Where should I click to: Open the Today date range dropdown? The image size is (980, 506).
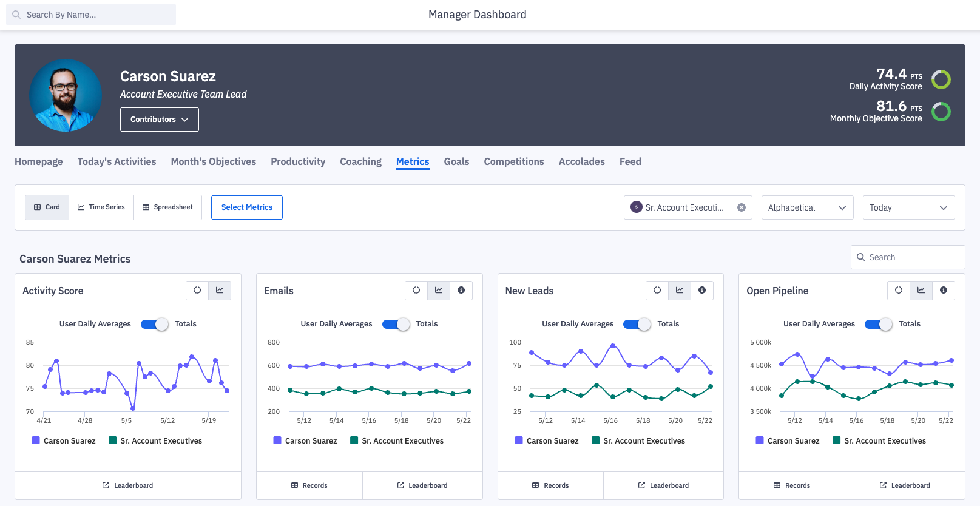click(908, 207)
